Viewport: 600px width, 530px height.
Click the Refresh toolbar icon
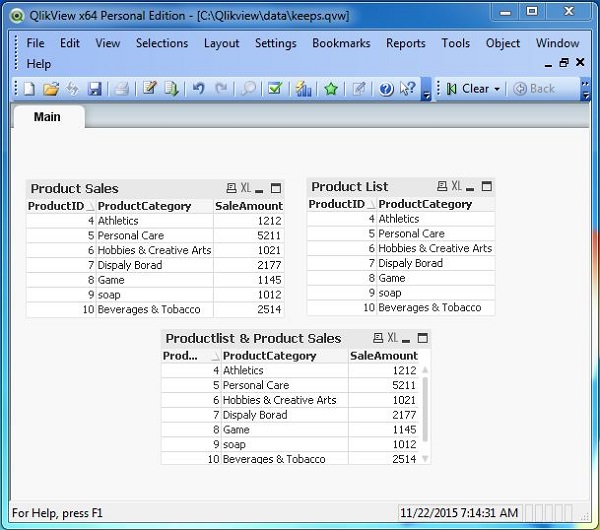coord(72,89)
